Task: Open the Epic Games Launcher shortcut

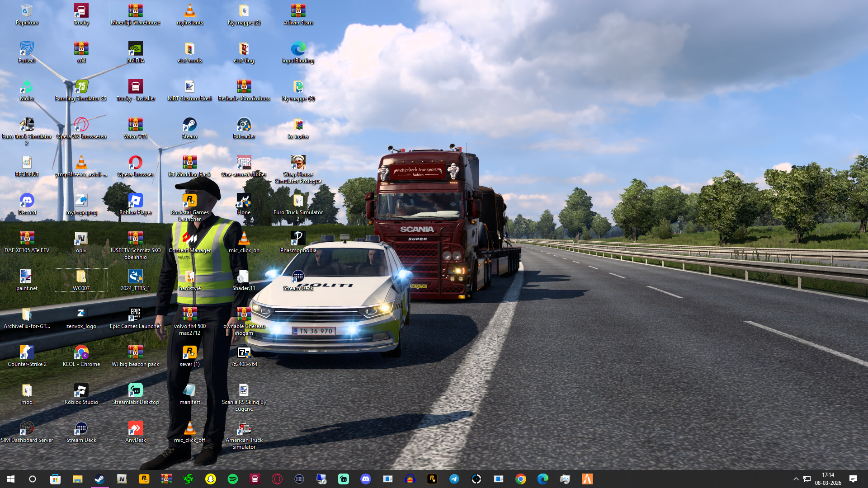Action: tap(135, 315)
